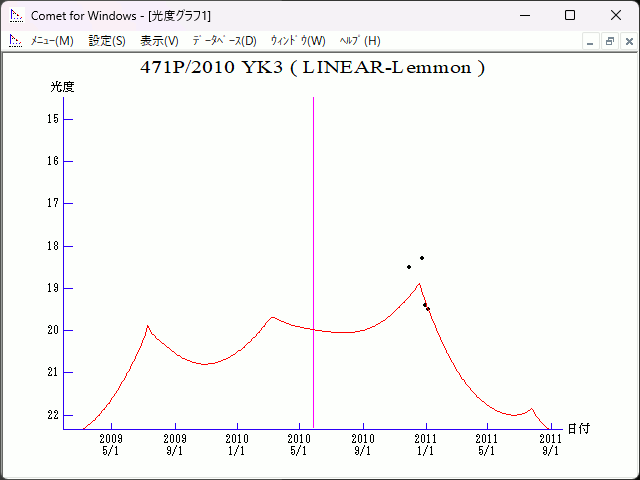Image resolution: width=640 pixels, height=480 pixels.
Task: Click the MDI child document icon in menu bar
Action: tap(15, 41)
